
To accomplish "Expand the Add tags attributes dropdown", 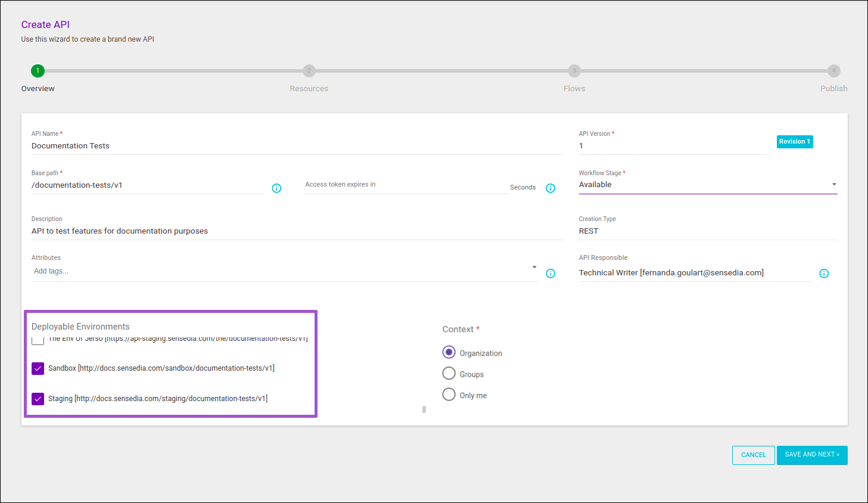I will point(534,267).
